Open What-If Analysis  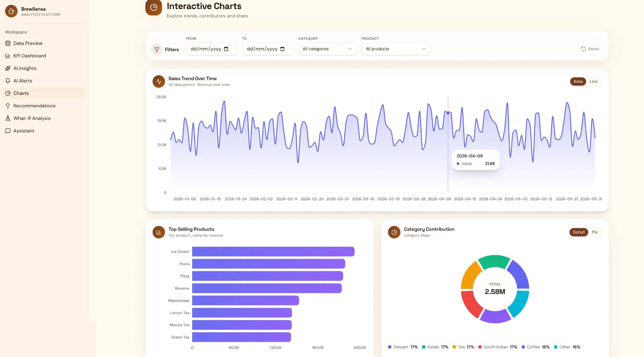(44, 118)
